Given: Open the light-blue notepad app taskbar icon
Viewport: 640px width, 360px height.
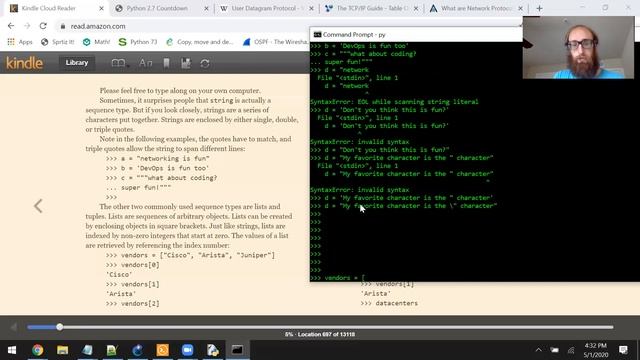Looking at the screenshot, I should [x=87, y=350].
